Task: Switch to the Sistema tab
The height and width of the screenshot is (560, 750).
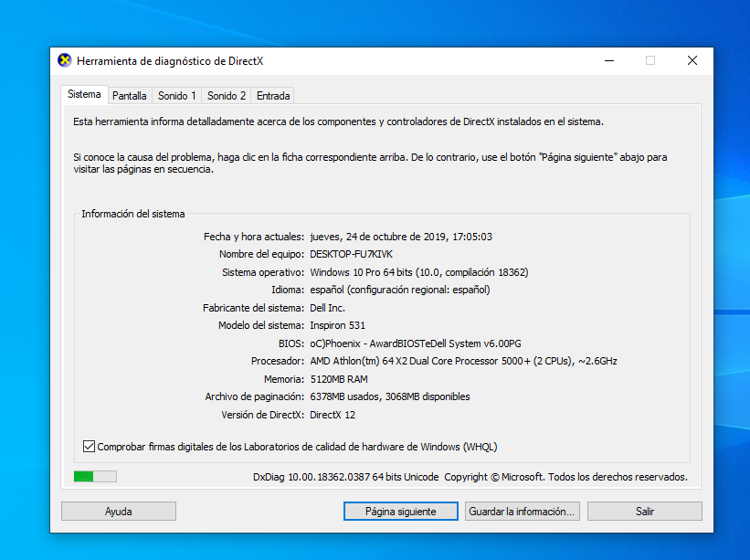Action: coord(84,94)
